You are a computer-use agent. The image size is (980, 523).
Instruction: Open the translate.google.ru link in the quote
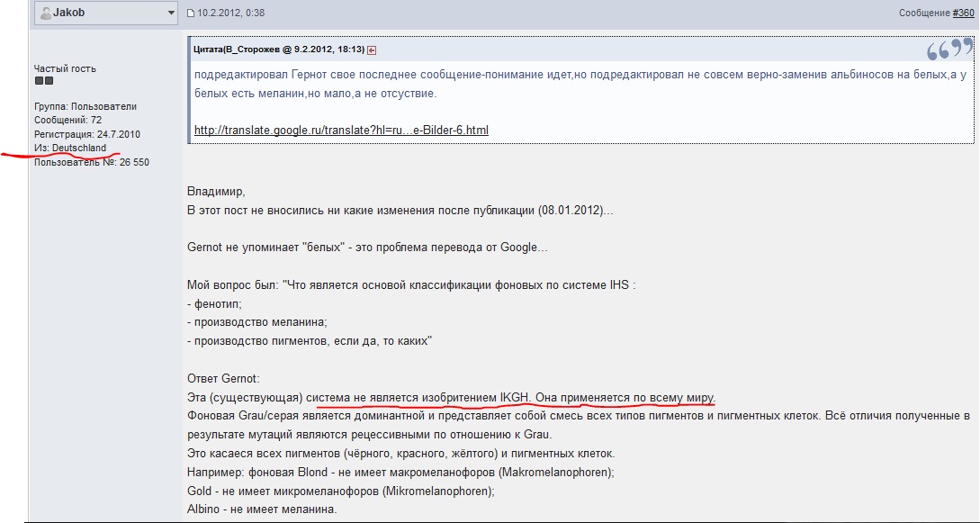pyautogui.click(x=341, y=131)
